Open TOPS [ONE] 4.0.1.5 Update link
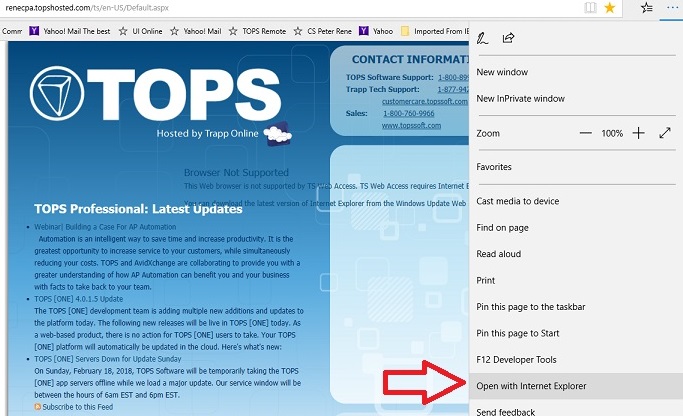The width and height of the screenshot is (683, 416). tap(78, 299)
